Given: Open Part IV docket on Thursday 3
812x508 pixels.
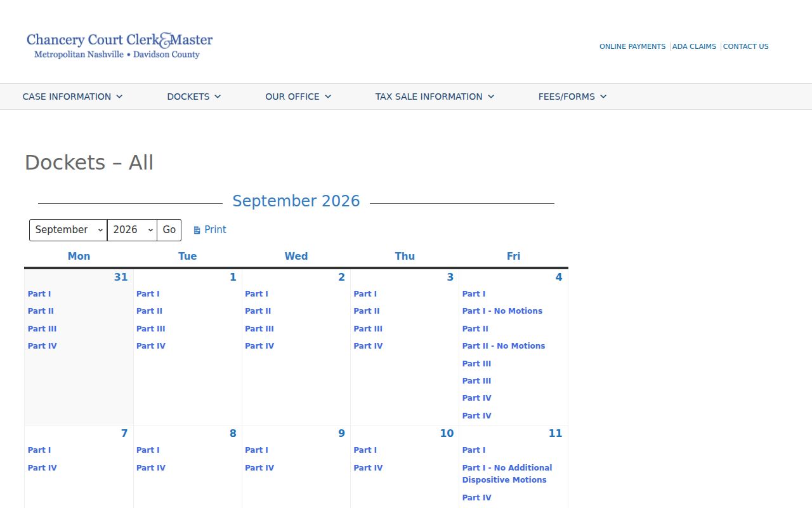Looking at the screenshot, I should click(369, 346).
